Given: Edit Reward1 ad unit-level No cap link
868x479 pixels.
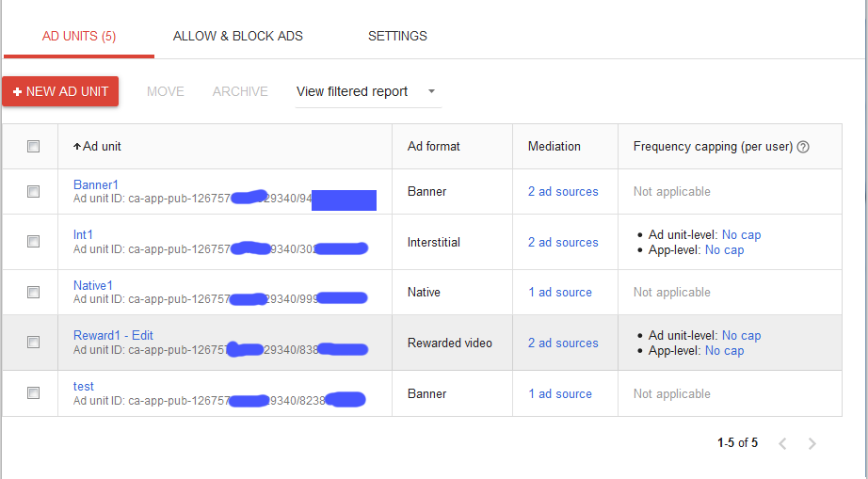Looking at the screenshot, I should [741, 335].
